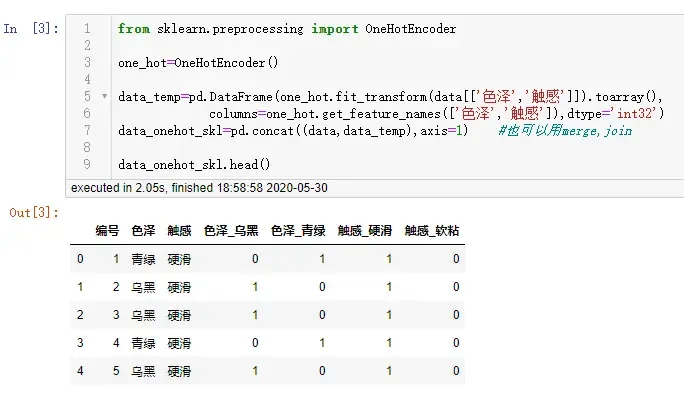684x394 pixels.
Task: Click 乌黑 cell in row index 1
Action: (x=144, y=287)
